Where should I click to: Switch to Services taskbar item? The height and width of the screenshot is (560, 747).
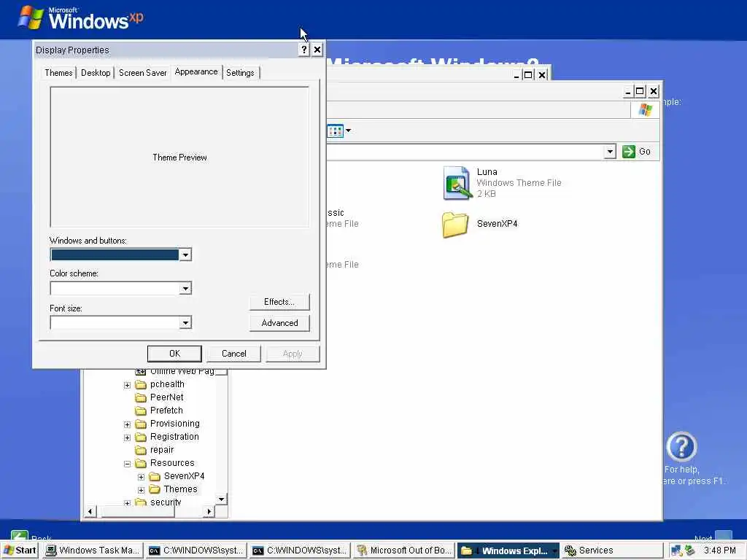coord(611,551)
